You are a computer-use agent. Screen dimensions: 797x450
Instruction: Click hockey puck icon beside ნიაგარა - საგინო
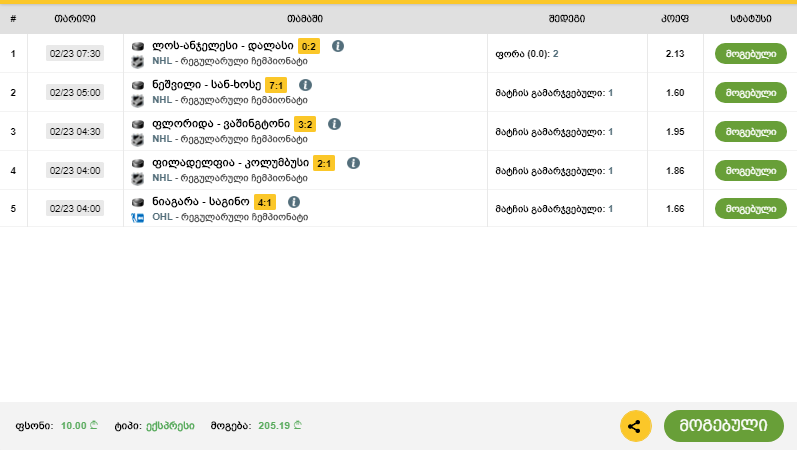coord(138,202)
